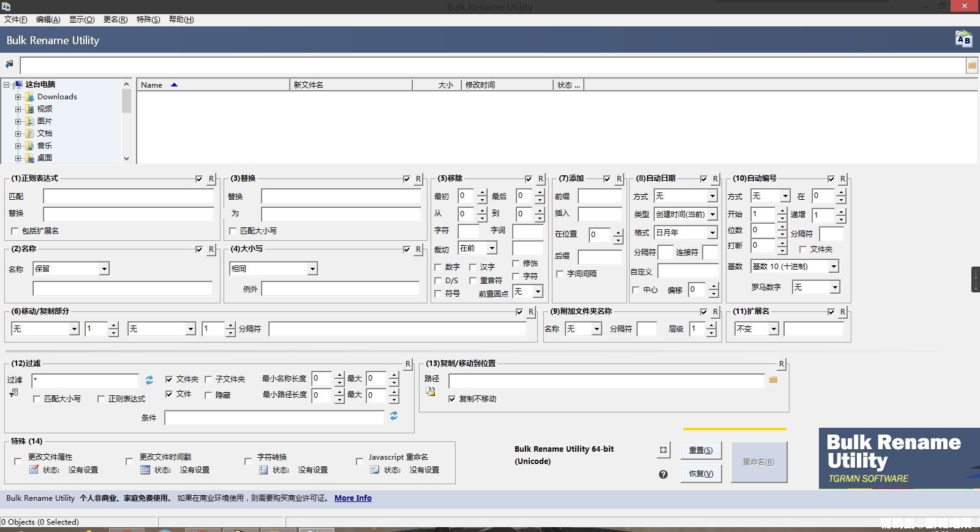Check the 汉字 removal option
The height and width of the screenshot is (532, 980).
click(473, 267)
